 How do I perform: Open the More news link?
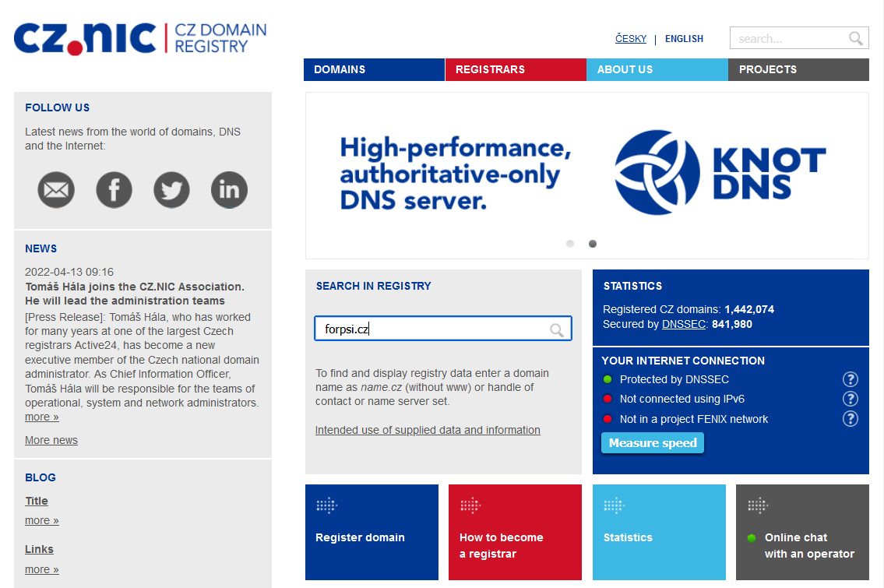coord(51,440)
